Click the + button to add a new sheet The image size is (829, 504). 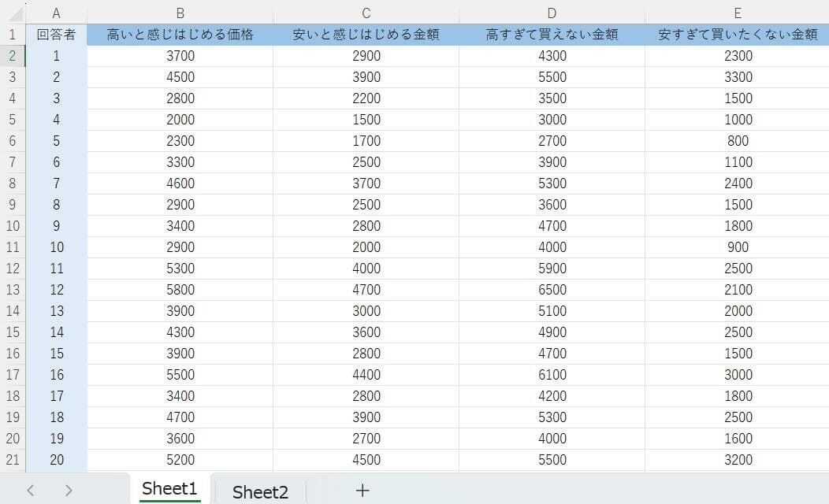(x=362, y=491)
